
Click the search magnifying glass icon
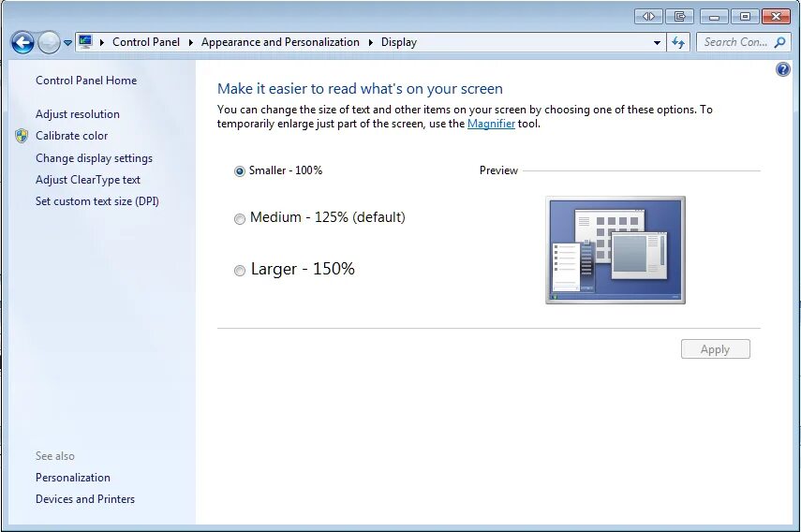point(779,42)
